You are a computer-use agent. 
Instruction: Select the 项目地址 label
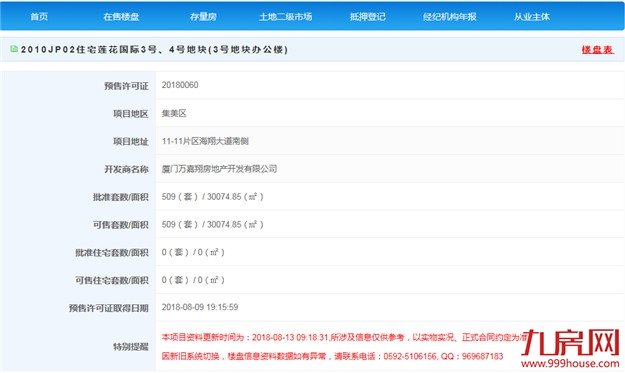[x=131, y=141]
